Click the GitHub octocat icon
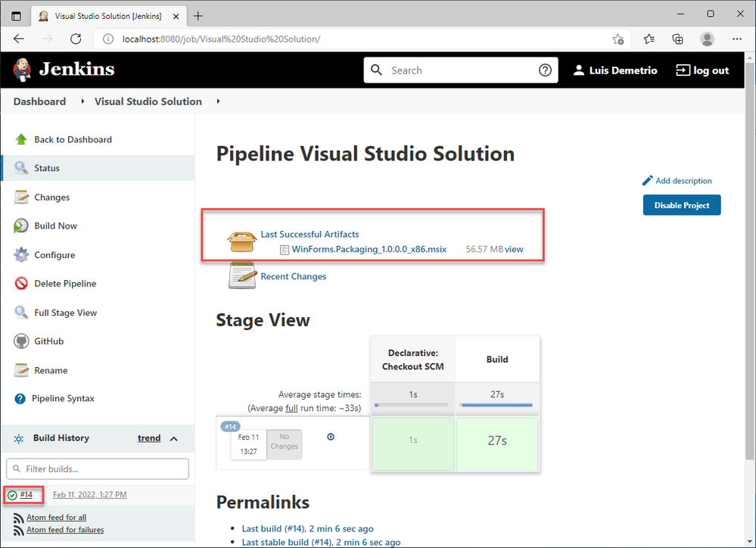 (21, 341)
